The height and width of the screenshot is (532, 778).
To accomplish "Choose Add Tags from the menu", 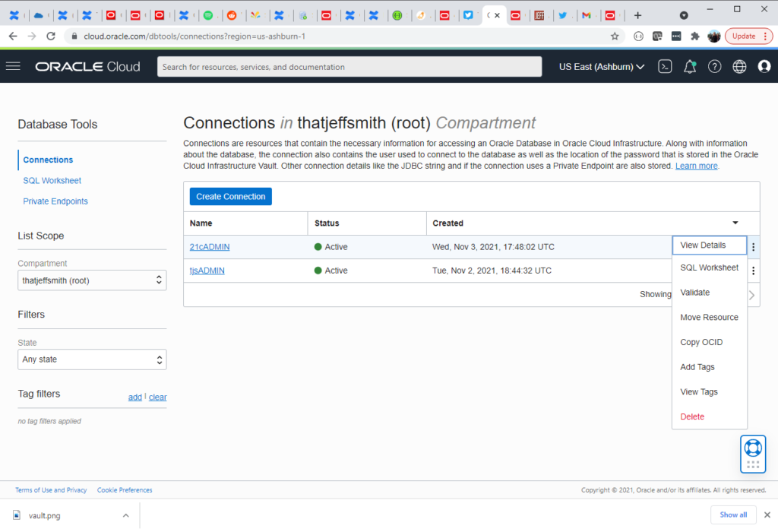I will (x=709, y=367).
